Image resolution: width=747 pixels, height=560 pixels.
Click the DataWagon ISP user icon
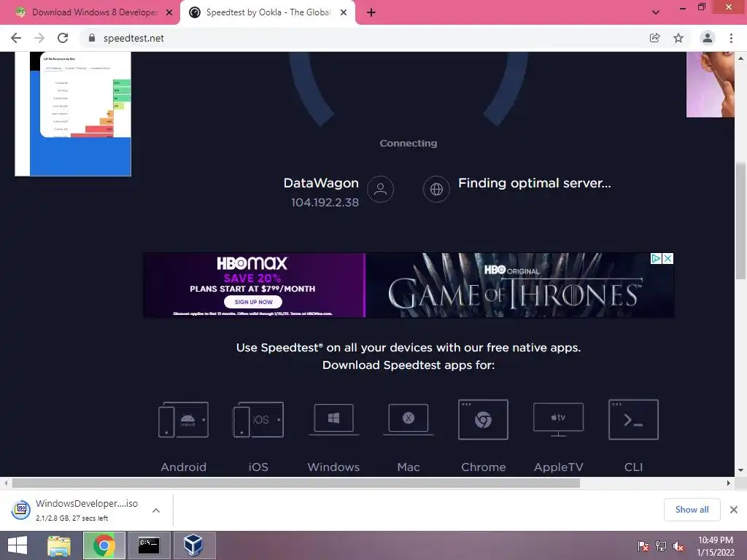click(380, 189)
